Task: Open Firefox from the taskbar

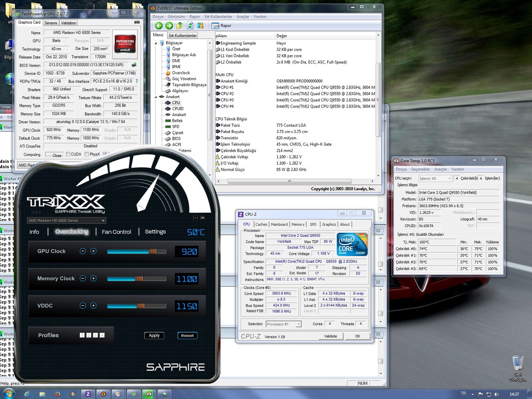Action: [57, 394]
